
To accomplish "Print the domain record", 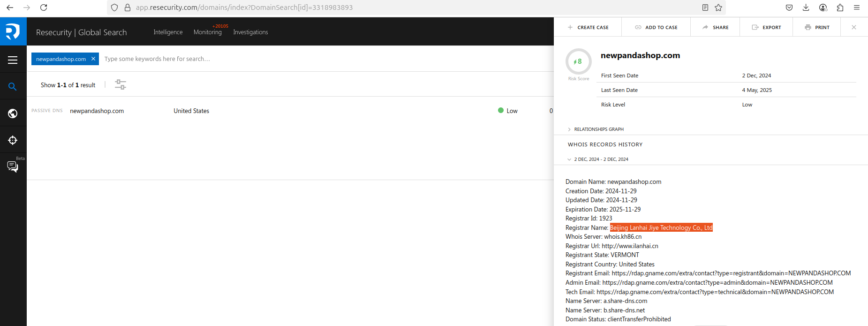I will (817, 27).
